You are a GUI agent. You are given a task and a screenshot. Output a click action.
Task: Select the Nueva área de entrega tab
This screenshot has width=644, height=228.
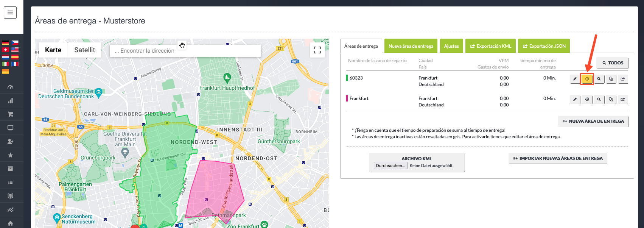click(x=411, y=46)
